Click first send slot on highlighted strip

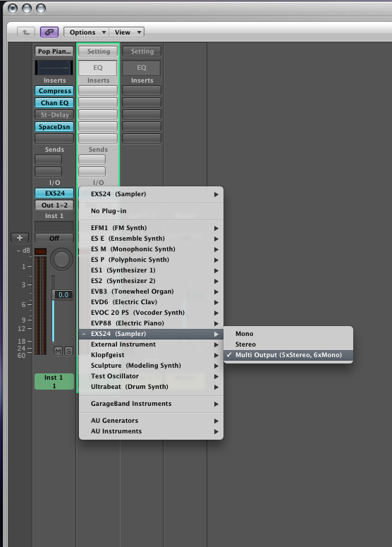coord(92,160)
